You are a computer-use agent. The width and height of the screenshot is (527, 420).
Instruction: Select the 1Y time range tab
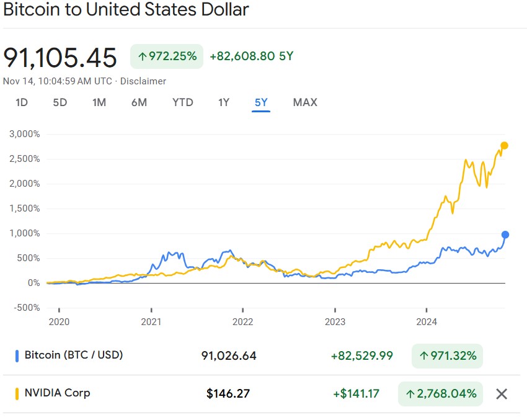[224, 102]
